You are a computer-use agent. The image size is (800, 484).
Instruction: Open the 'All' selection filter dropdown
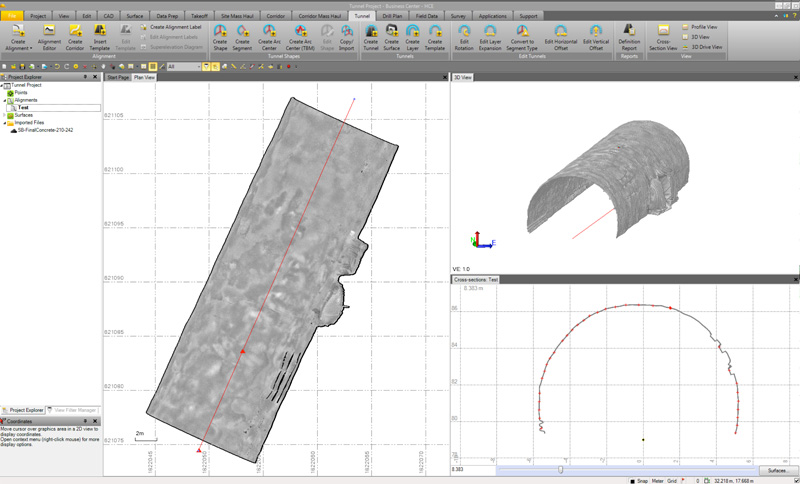tap(196, 67)
